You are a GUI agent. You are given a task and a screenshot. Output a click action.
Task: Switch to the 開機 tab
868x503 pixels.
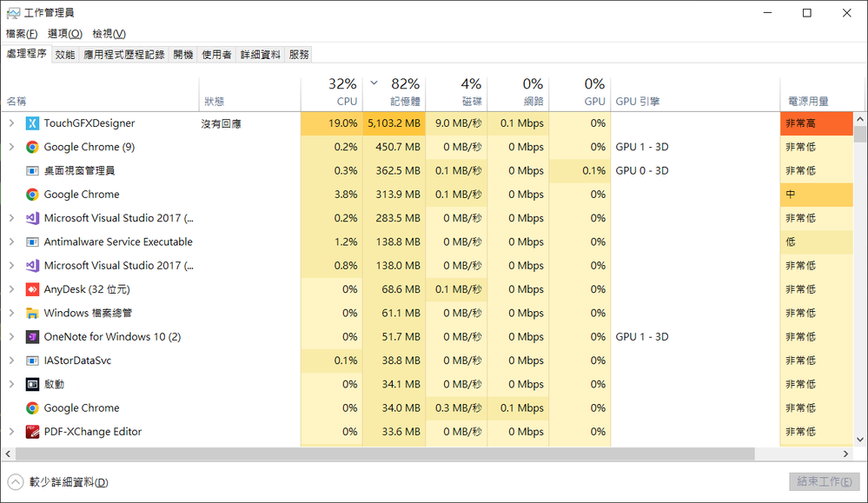coord(183,55)
